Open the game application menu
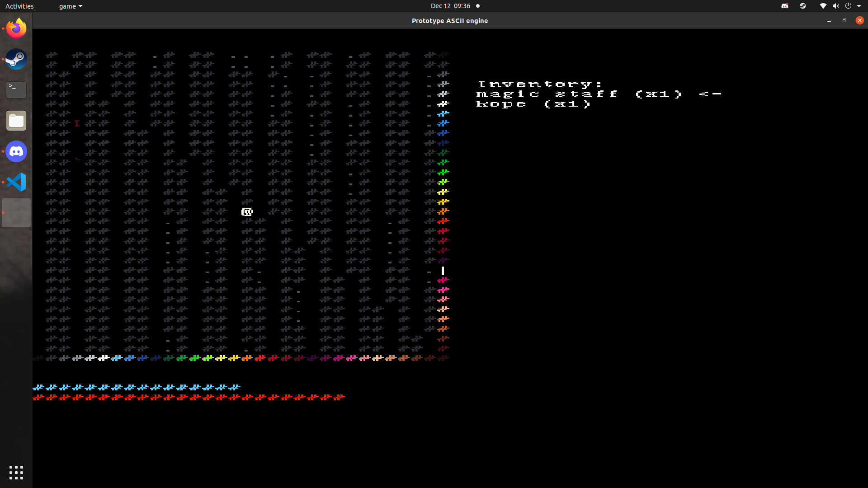Viewport: 868px width, 488px height. tap(71, 6)
